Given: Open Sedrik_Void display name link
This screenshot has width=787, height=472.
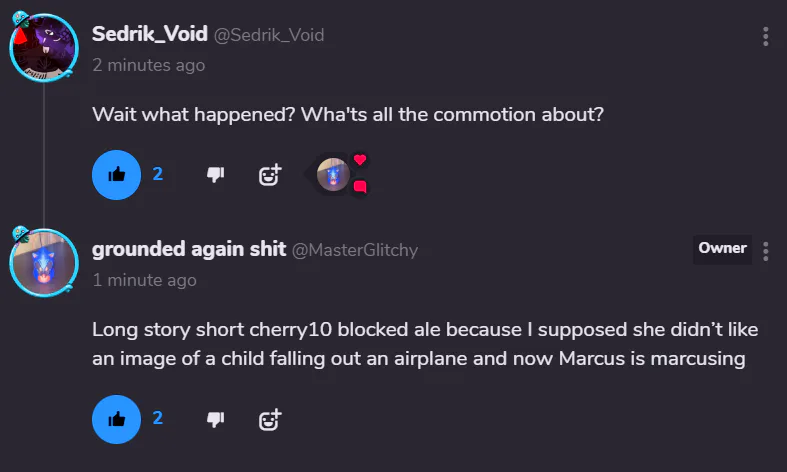Looking at the screenshot, I should pyautogui.click(x=148, y=34).
